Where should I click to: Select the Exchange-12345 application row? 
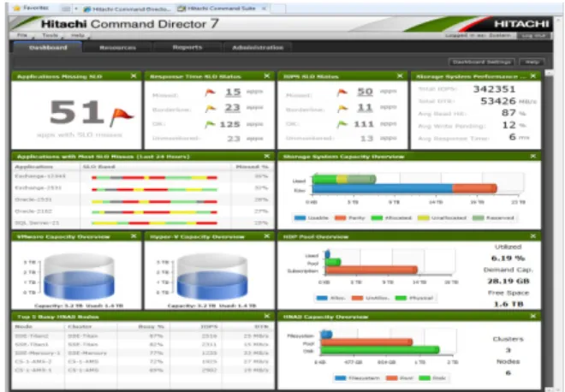(143, 176)
